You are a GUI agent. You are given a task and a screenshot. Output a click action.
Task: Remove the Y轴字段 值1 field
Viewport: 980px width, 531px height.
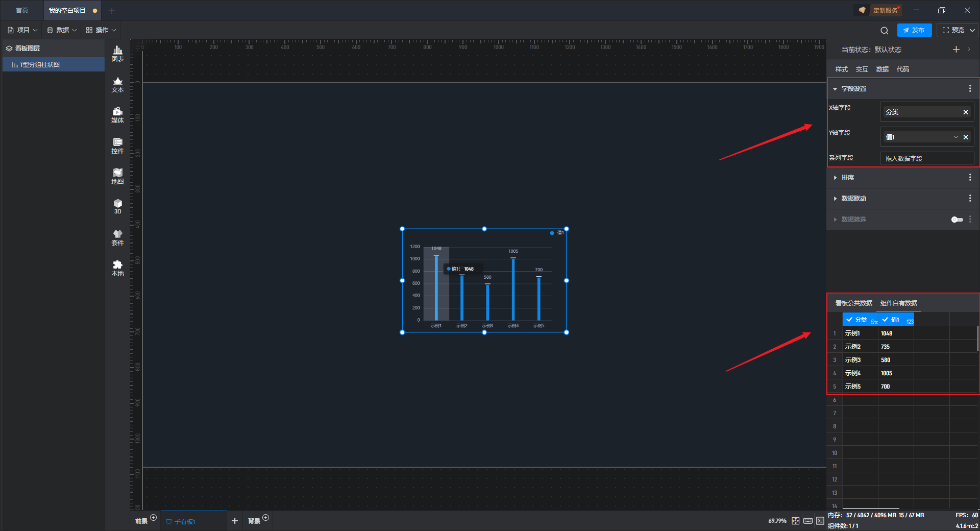click(x=966, y=137)
